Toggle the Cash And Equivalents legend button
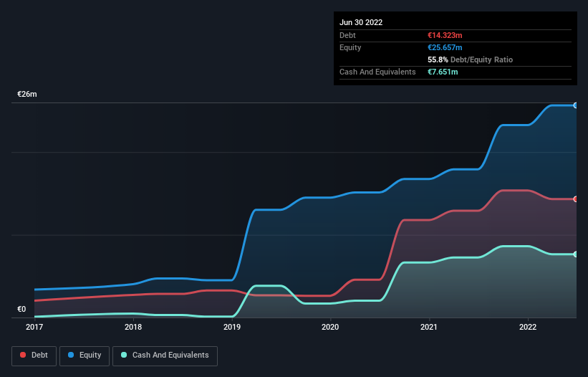 click(x=165, y=355)
